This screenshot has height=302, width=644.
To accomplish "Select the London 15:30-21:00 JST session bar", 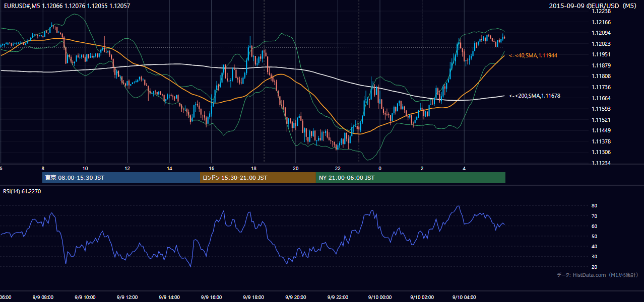I will tap(258, 178).
